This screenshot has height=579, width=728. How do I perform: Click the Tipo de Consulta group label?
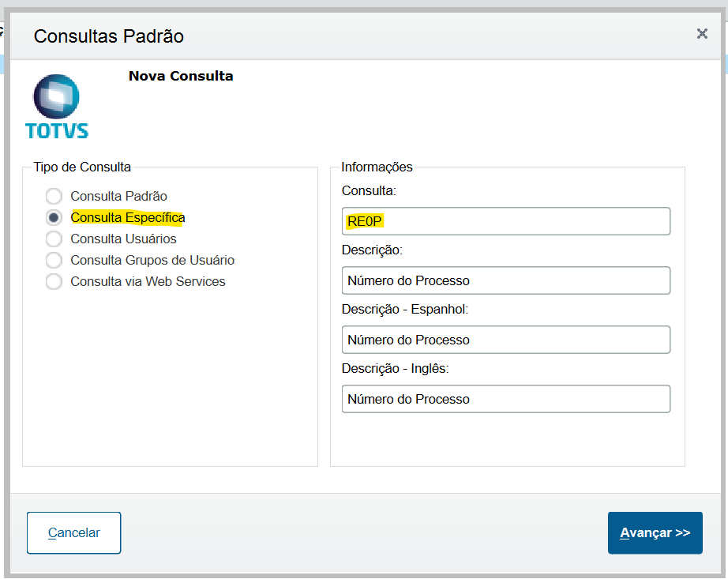[82, 167]
